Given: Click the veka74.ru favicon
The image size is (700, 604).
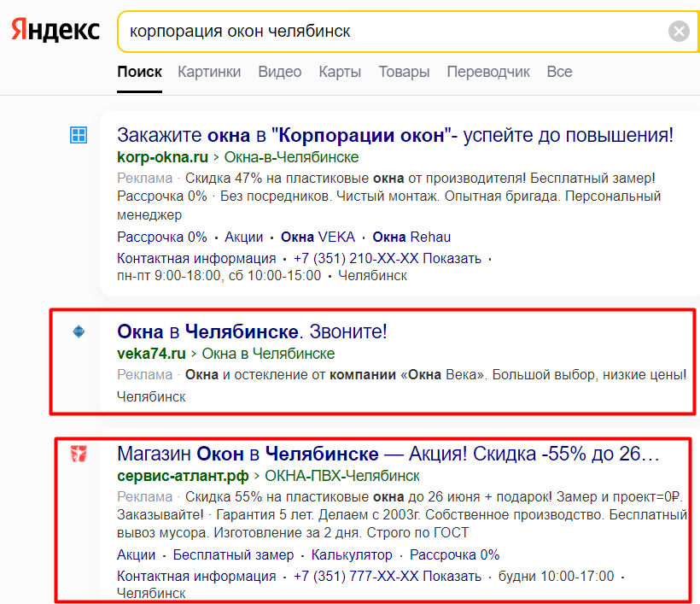Looking at the screenshot, I should tap(79, 331).
